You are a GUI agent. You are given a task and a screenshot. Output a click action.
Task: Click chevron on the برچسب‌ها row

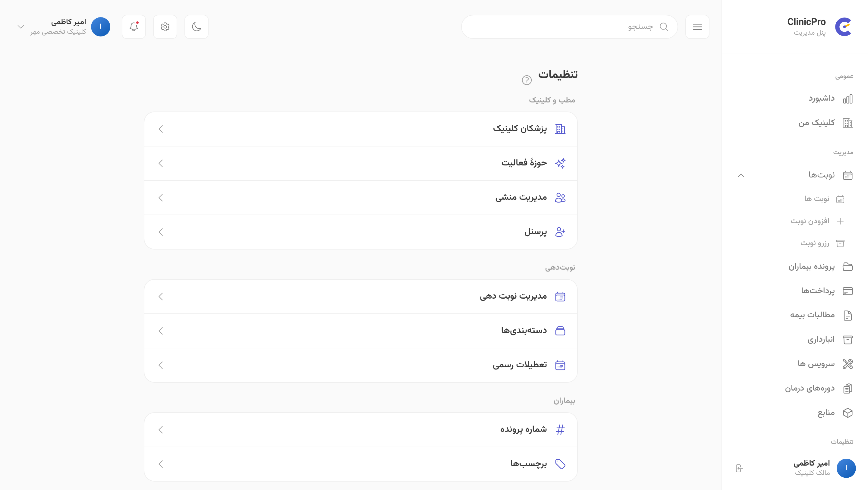pos(161,464)
